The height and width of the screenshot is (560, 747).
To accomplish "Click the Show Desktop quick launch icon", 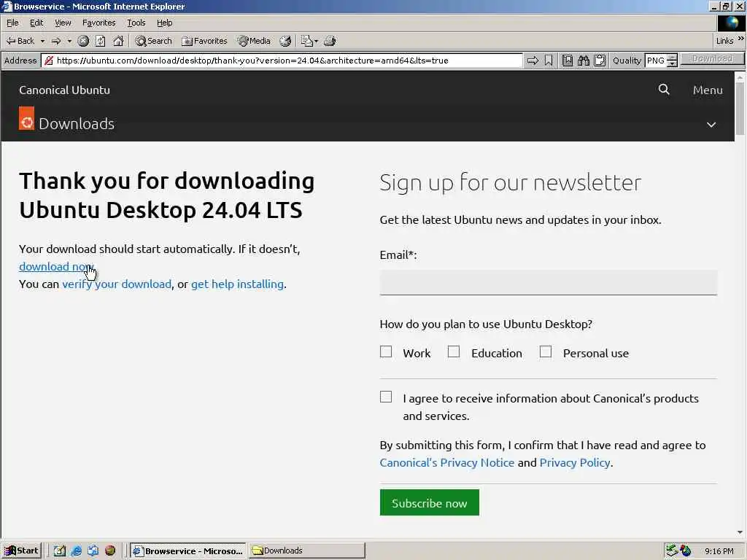I will (93, 551).
